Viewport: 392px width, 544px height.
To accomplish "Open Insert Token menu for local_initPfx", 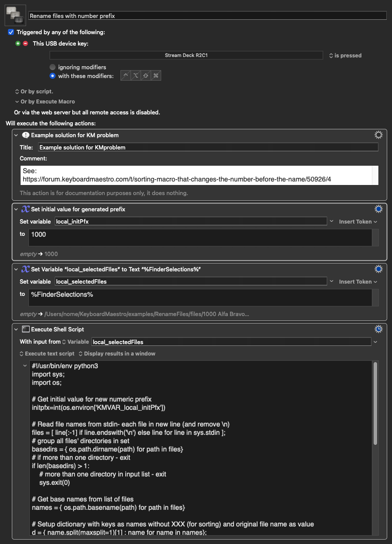I will coord(358,222).
